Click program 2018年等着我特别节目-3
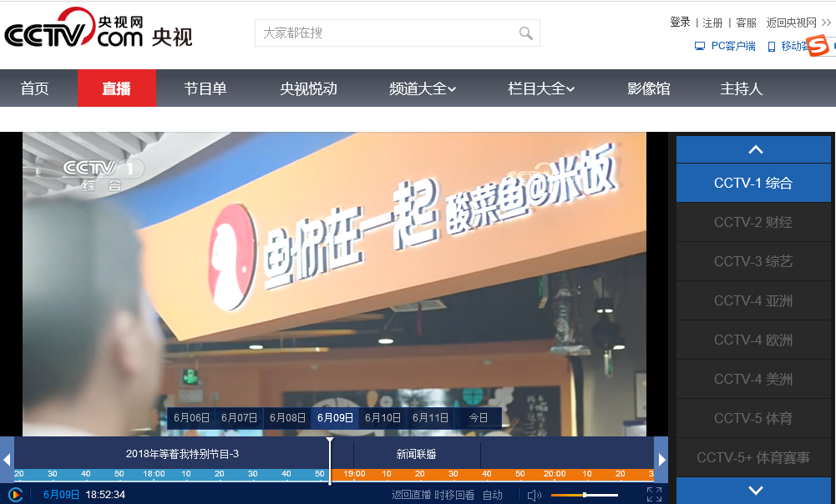836x504 pixels. pyautogui.click(x=182, y=454)
